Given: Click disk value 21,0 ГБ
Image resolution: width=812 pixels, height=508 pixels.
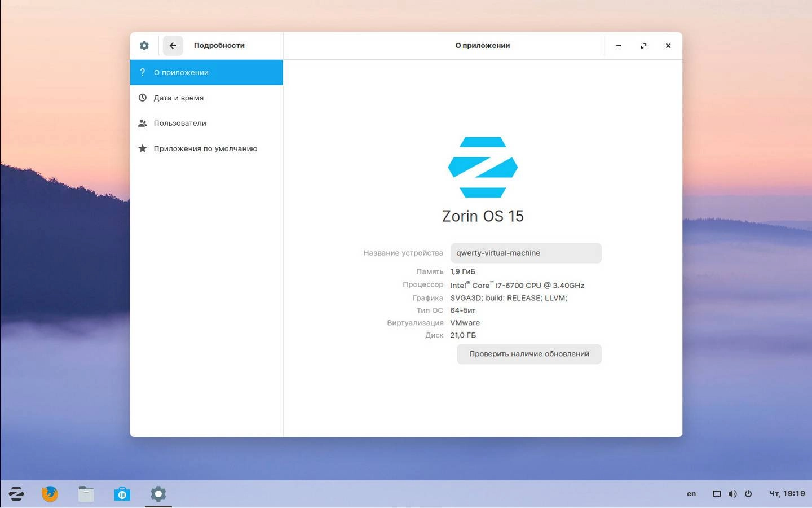Looking at the screenshot, I should [463, 335].
